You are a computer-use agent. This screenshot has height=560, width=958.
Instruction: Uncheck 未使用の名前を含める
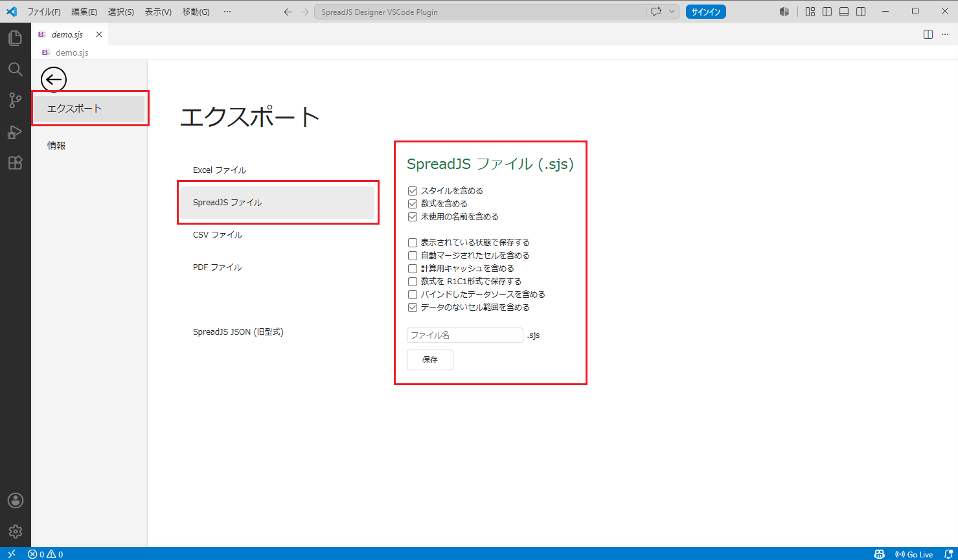point(413,217)
